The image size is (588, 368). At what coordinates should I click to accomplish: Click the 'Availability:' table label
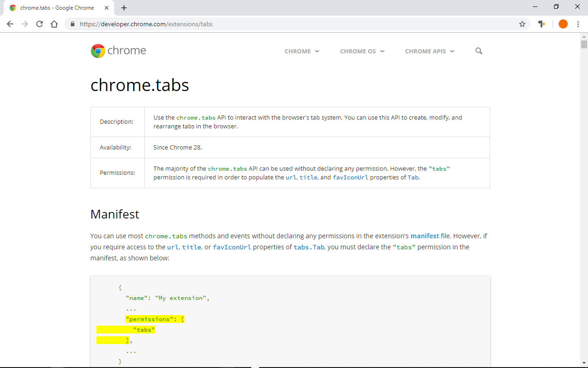point(115,148)
